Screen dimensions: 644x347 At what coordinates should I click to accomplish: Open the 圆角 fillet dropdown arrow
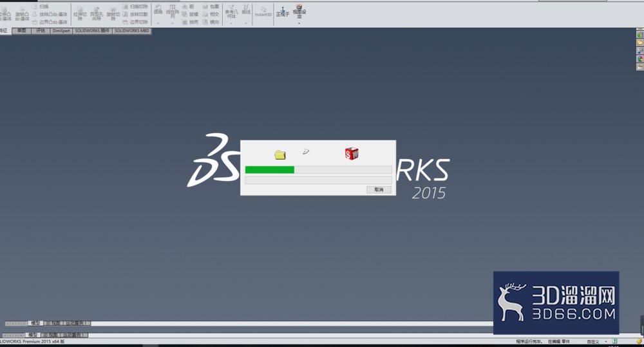(x=158, y=23)
